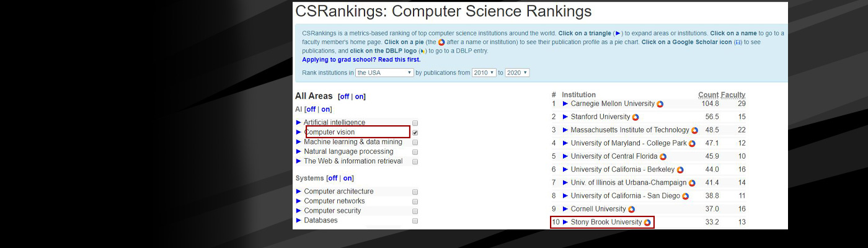The width and height of the screenshot is (868, 248).
Task: Turn Systems areas off
Action: pyautogui.click(x=333, y=179)
